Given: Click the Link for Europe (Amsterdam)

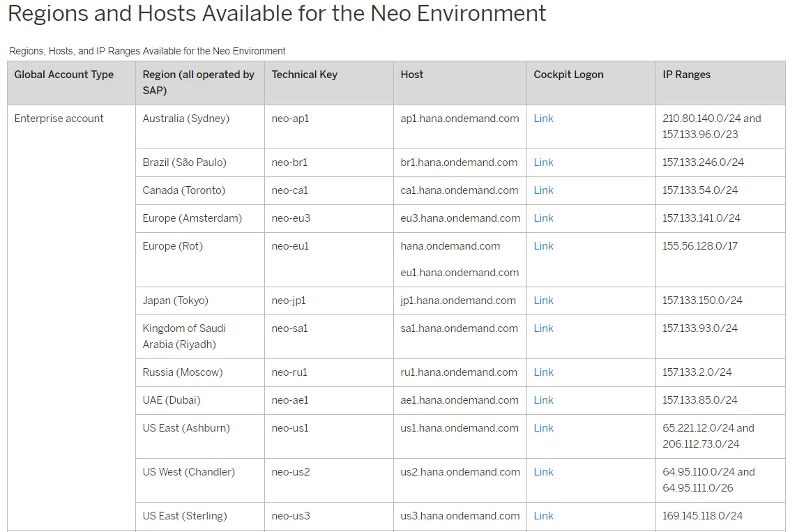Looking at the screenshot, I should coord(543,218).
